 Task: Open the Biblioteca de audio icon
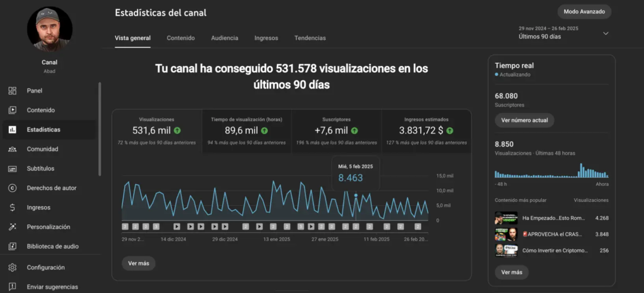point(12,247)
